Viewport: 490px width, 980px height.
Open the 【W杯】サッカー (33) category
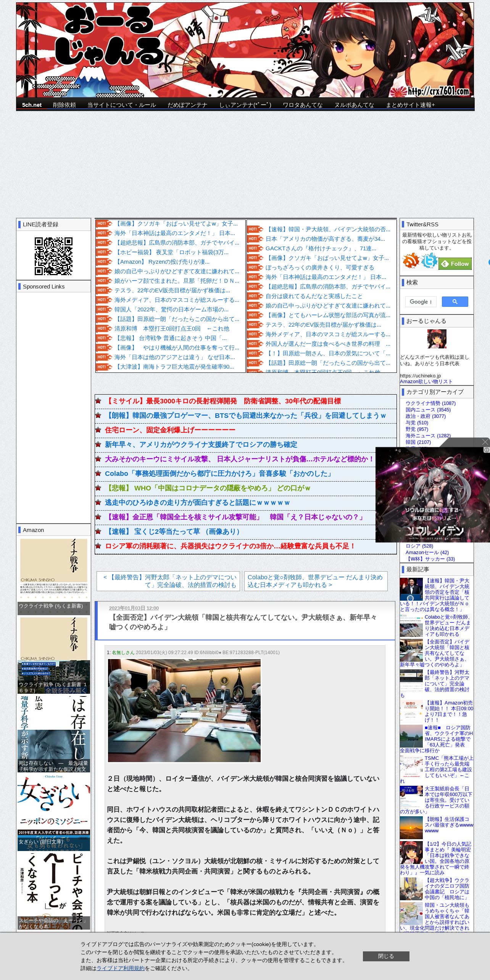[x=430, y=559]
